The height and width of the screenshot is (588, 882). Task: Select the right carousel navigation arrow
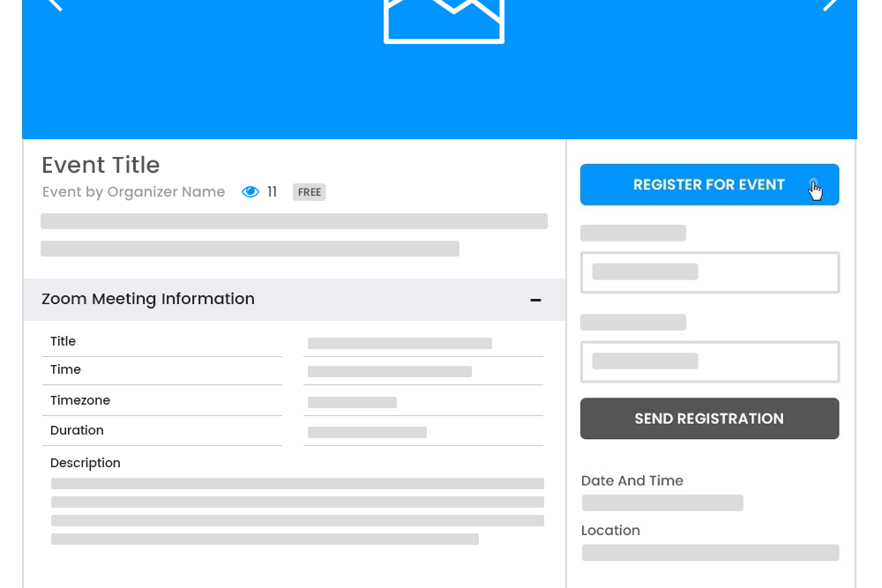click(830, 6)
